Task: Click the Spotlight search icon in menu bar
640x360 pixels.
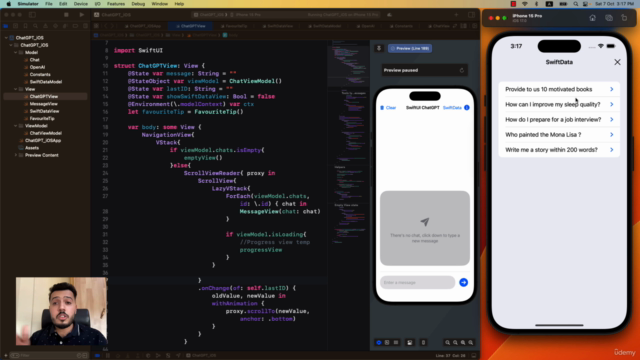Action: tap(576, 4)
